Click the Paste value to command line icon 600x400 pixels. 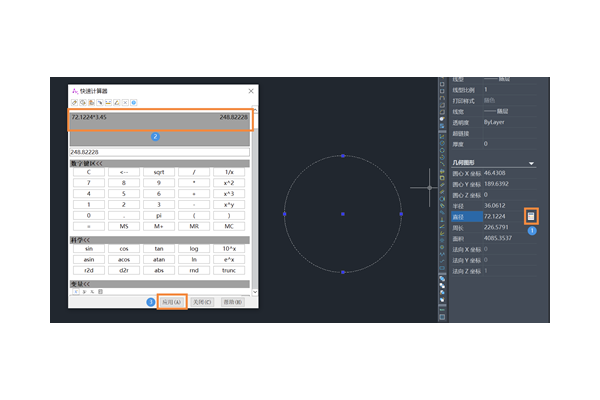click(90, 102)
